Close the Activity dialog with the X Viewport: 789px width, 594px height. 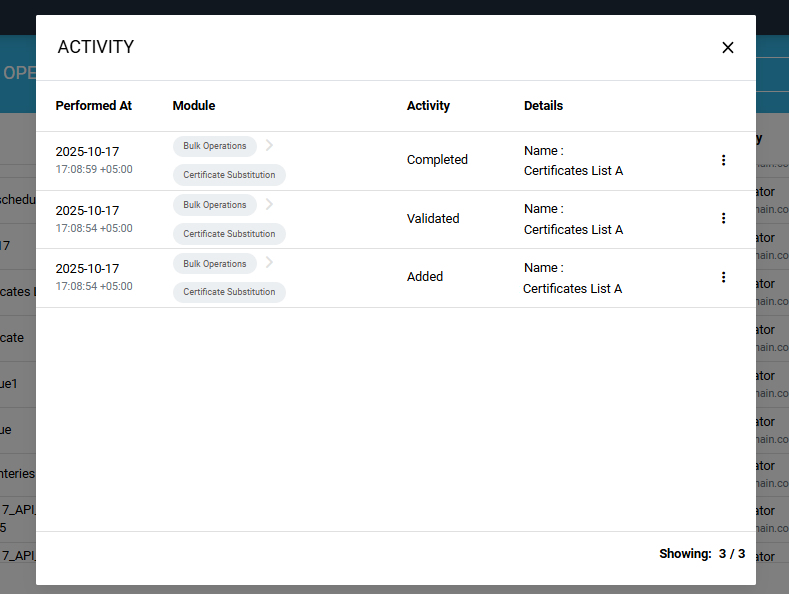[x=728, y=48]
